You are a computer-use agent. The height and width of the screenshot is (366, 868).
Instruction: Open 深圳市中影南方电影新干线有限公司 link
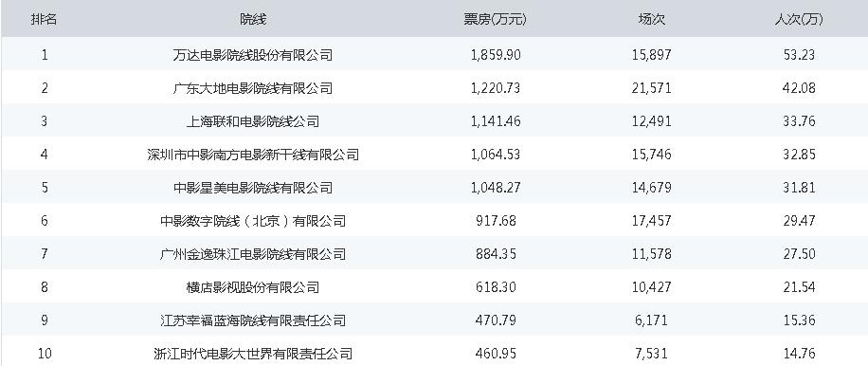coord(253,155)
